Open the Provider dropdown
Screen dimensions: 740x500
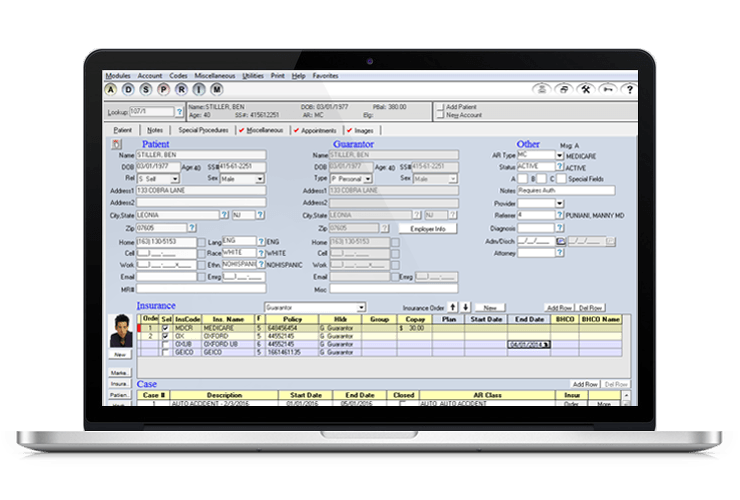point(559,203)
